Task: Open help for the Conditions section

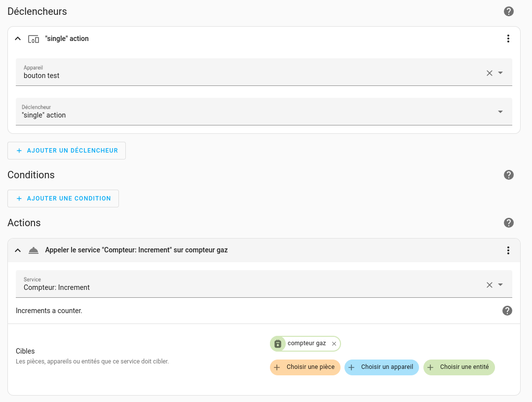Action: coord(509,175)
